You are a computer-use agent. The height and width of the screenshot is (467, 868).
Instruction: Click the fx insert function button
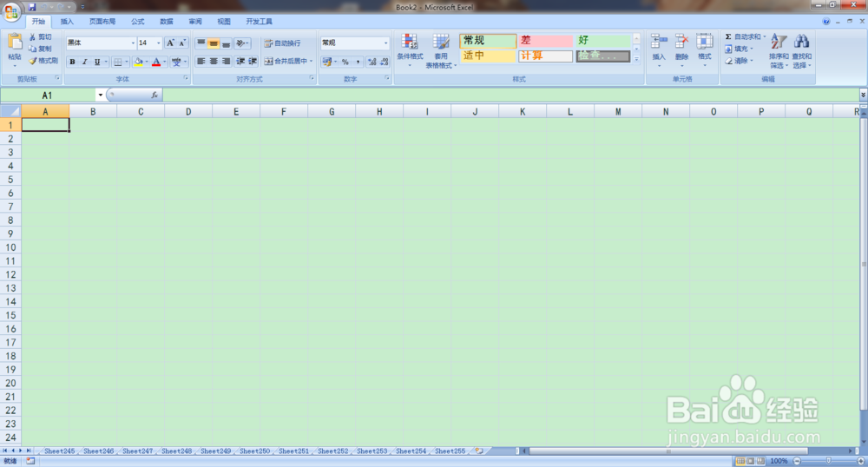click(x=155, y=95)
